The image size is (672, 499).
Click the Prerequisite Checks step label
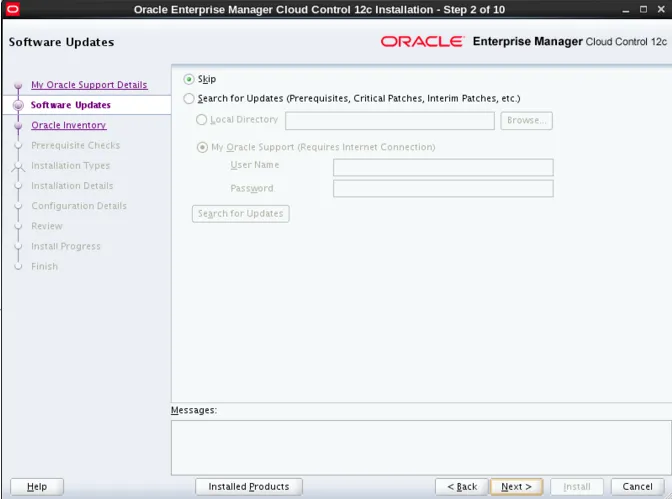click(75, 145)
